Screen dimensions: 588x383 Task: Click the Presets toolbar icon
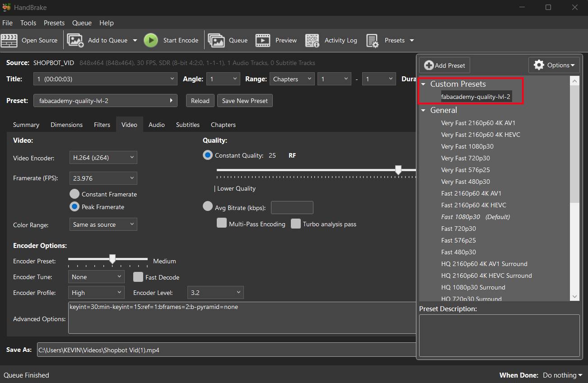pyautogui.click(x=373, y=41)
